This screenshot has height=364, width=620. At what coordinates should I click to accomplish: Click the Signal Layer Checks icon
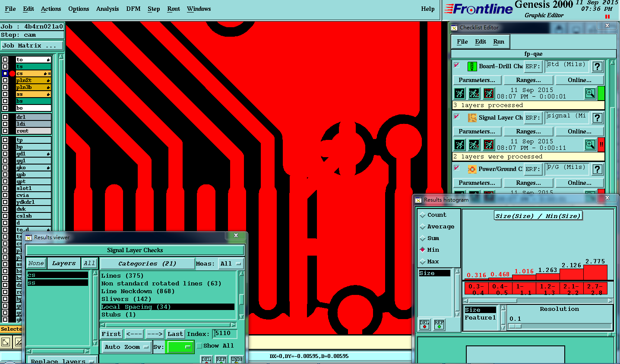point(472,117)
